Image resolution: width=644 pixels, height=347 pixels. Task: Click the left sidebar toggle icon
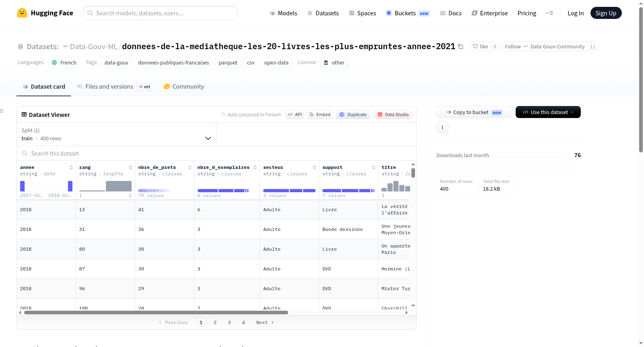pos(2,111)
